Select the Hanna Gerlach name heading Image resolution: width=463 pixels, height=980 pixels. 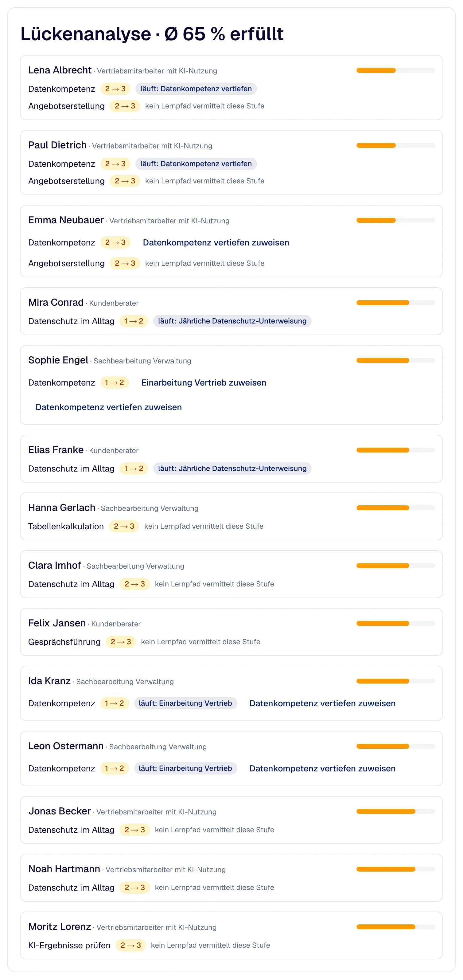(62, 508)
